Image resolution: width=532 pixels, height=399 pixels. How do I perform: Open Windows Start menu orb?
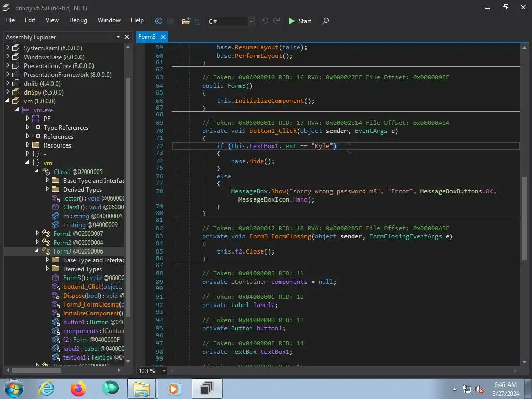point(14,389)
